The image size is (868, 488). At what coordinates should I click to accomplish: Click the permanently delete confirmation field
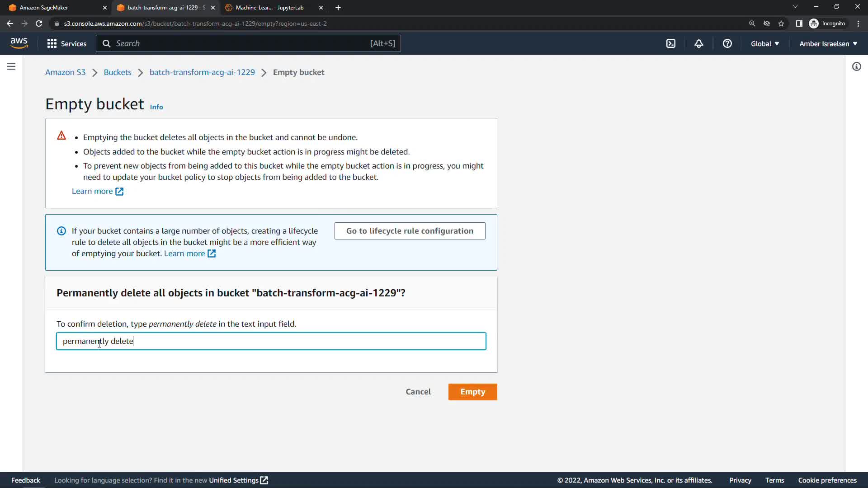(x=271, y=341)
